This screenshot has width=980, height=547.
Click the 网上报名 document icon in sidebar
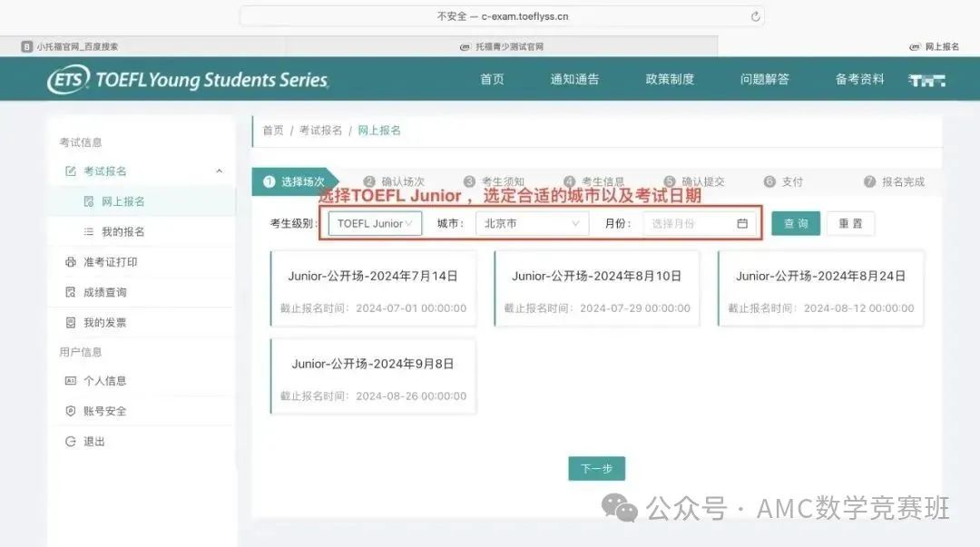click(89, 201)
